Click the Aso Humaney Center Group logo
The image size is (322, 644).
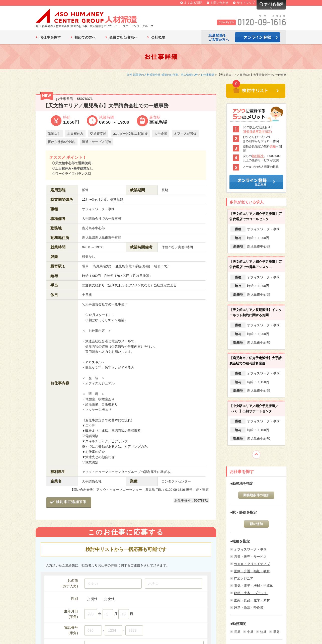(87, 16)
